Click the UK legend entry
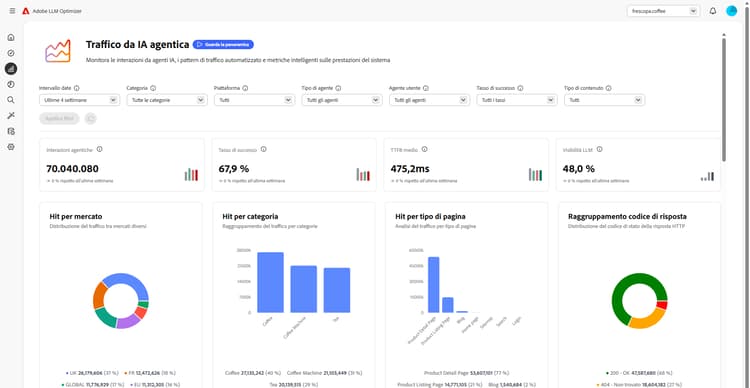This screenshot has width=750, height=388. point(92,373)
